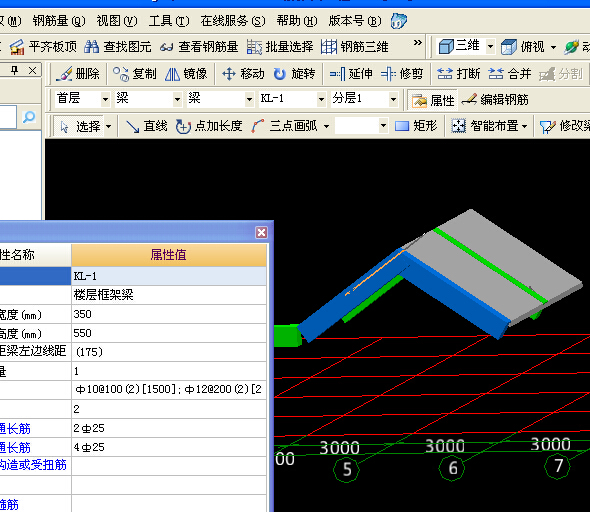Click the 截面宽度 value field 350
590x512 pixels.
pyautogui.click(x=169, y=314)
